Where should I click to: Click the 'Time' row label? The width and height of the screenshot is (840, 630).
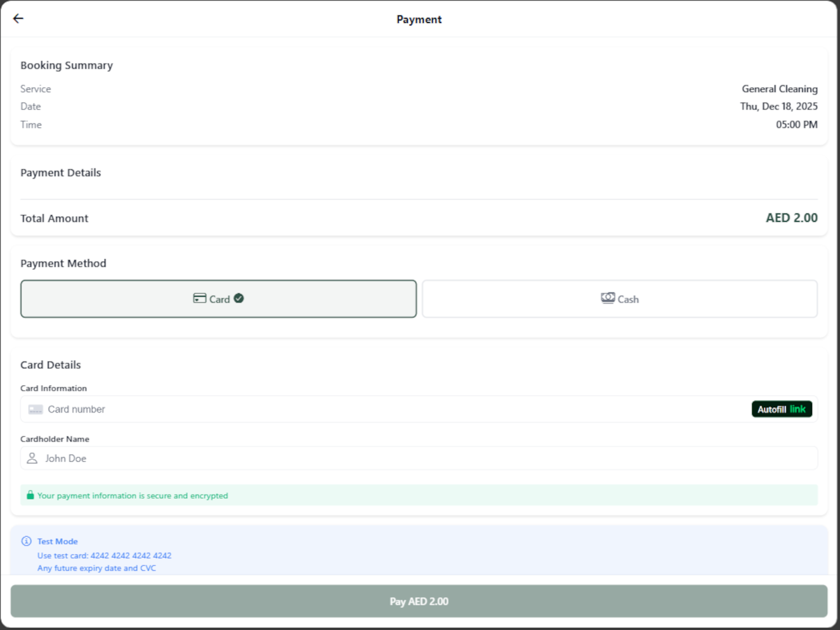click(x=31, y=125)
